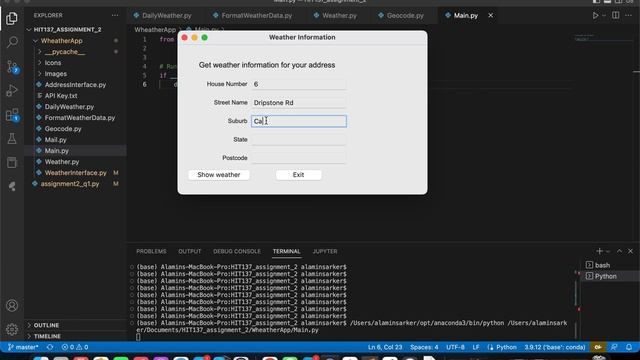Click master branch indicator in status bar

tap(23, 347)
